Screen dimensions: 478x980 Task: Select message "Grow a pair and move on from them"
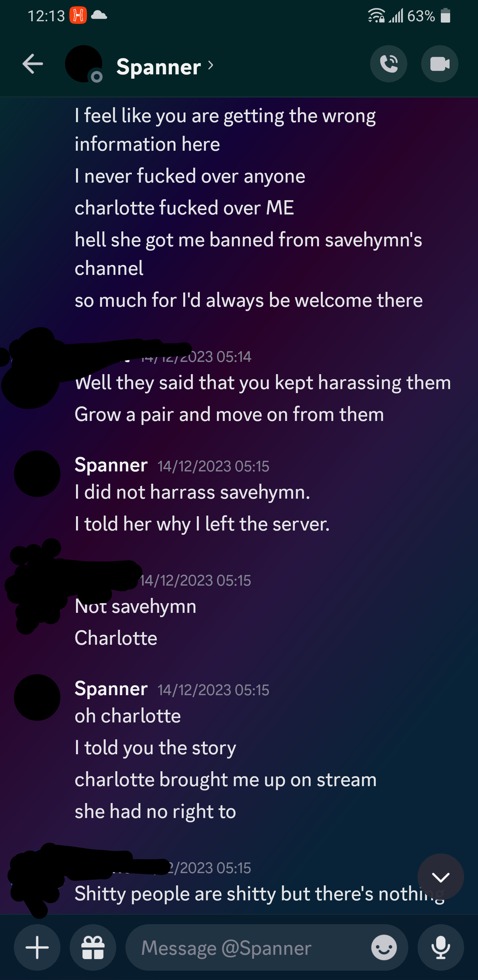coord(229,414)
